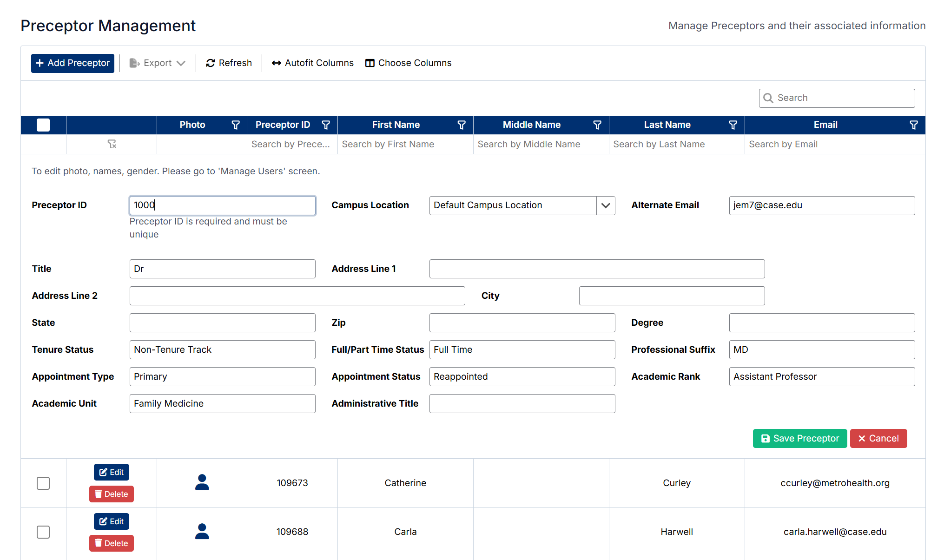Image resolution: width=944 pixels, height=560 pixels.
Task: Toggle the select-all header checkbox
Action: [43, 125]
